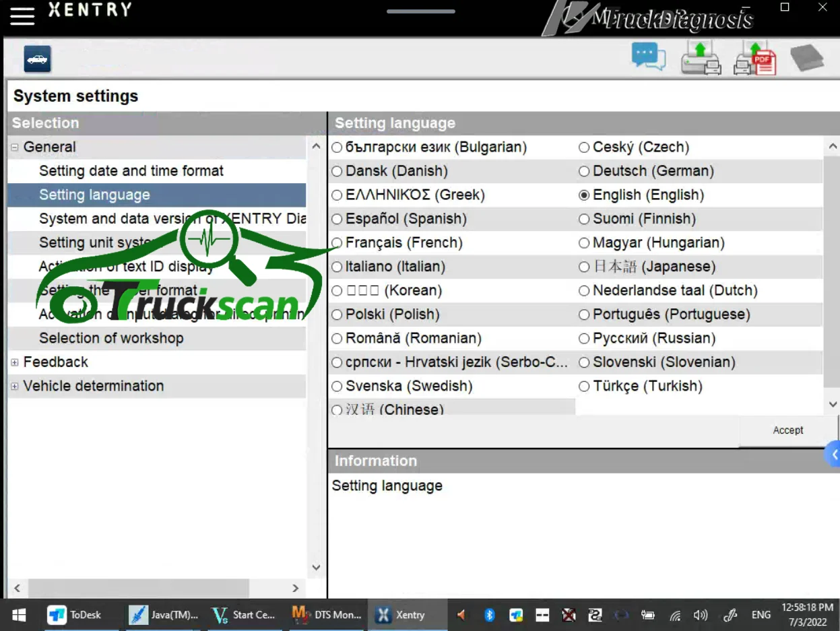Select Chinese language radio button
The width and height of the screenshot is (840, 631).
tap(337, 409)
